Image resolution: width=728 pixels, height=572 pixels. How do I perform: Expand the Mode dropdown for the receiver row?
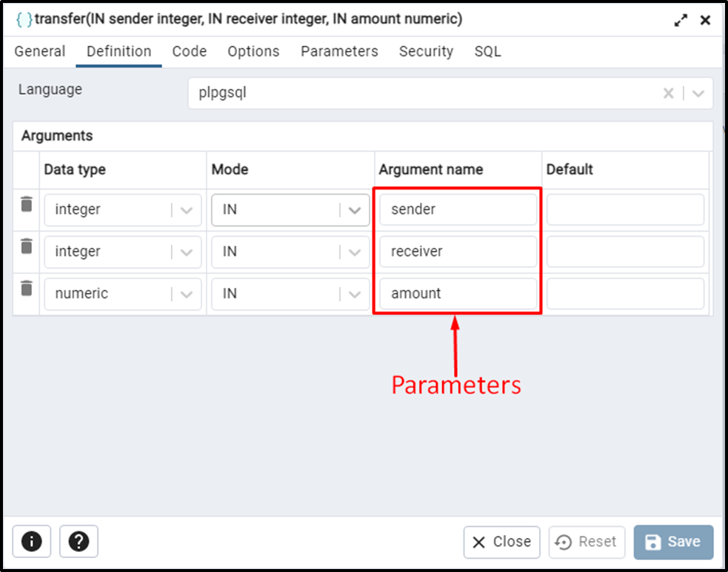[355, 252]
